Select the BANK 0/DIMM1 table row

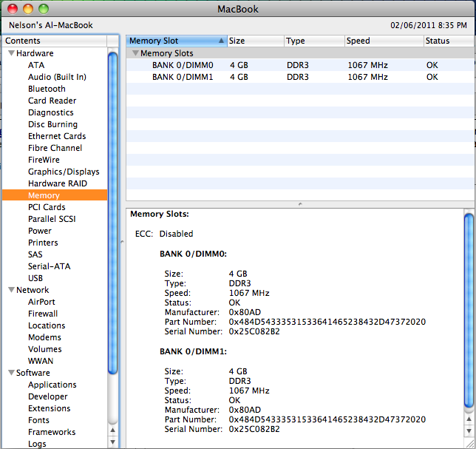coord(300,77)
